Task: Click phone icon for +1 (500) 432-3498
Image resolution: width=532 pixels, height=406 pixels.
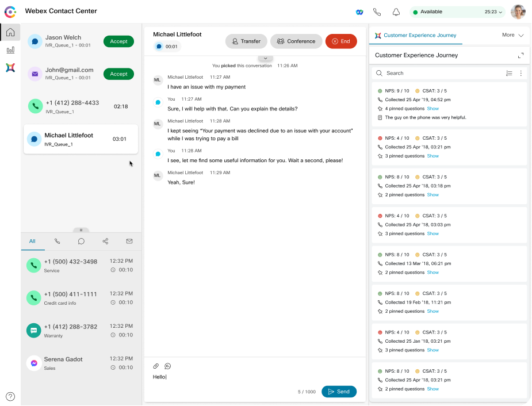Action: pos(33,265)
